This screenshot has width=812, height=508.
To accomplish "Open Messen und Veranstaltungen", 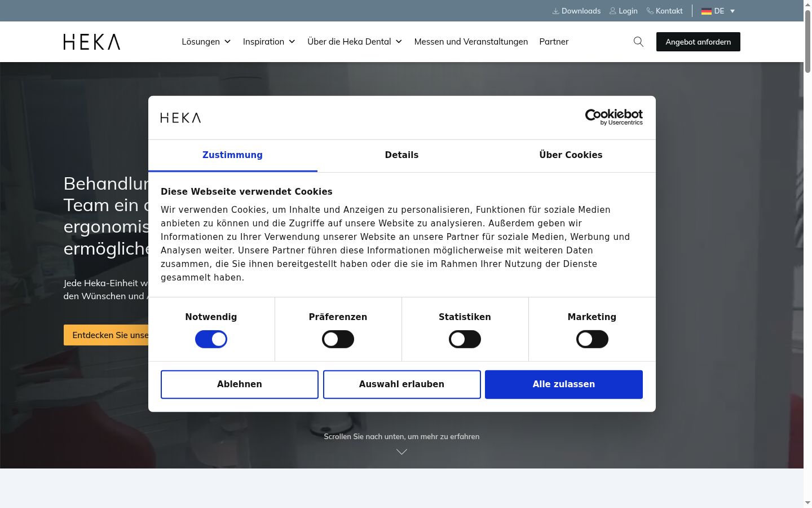I will 471,42.
